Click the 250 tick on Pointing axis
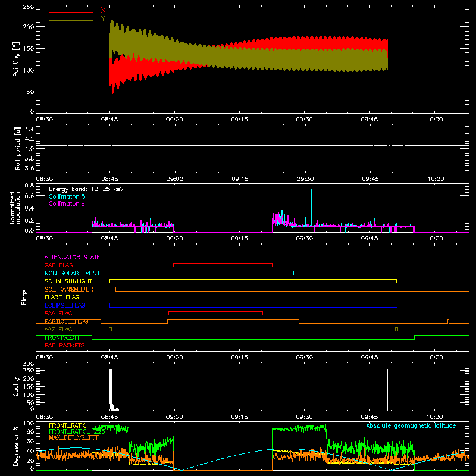Image resolution: width=476 pixels, height=476 pixels. [29, 7]
